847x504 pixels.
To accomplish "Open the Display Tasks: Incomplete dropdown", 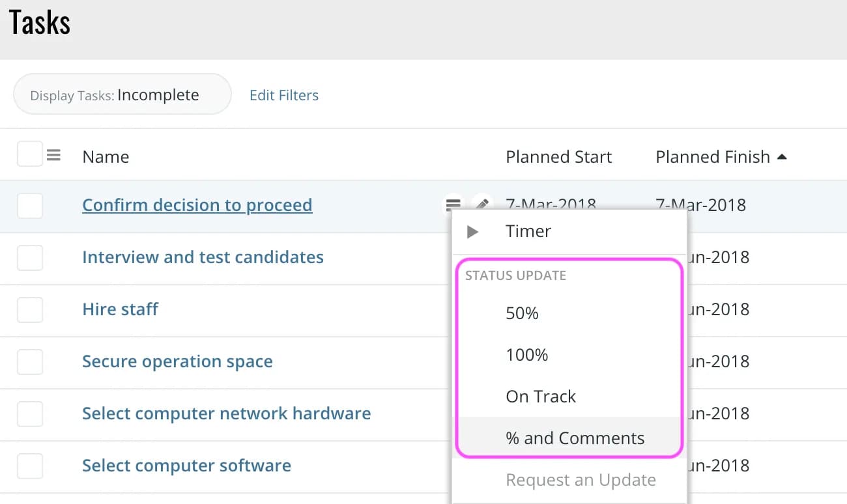I will (x=122, y=94).
